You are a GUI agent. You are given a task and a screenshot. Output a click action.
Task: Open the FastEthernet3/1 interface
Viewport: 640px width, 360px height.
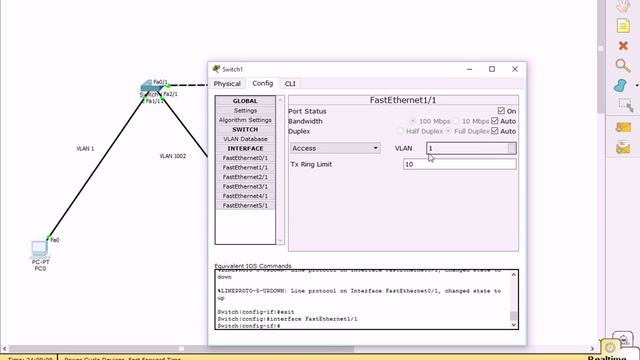coord(245,187)
